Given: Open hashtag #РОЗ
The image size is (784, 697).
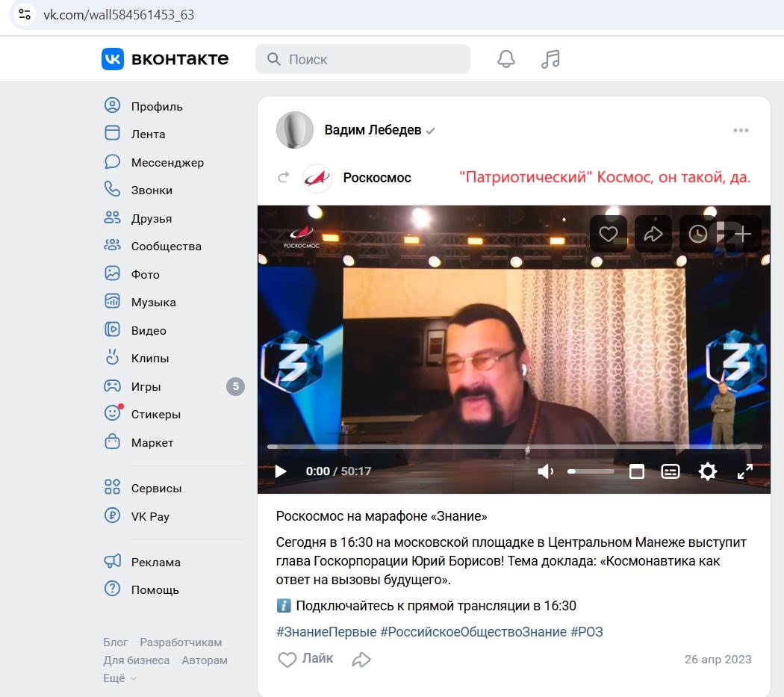Looking at the screenshot, I should point(586,632).
